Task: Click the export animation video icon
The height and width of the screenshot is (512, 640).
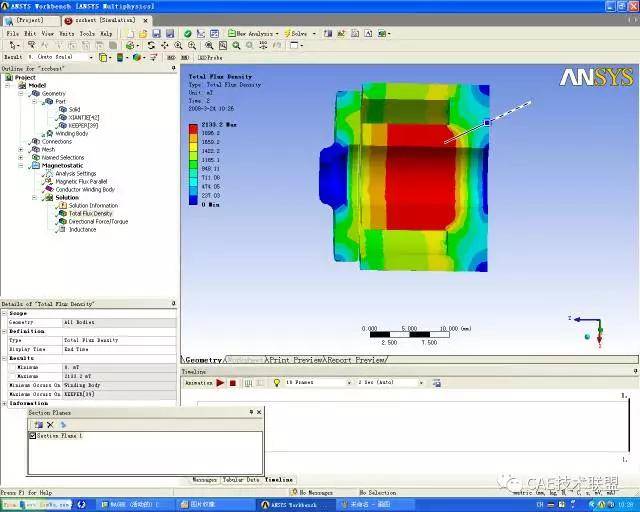Action: pyautogui.click(x=437, y=383)
